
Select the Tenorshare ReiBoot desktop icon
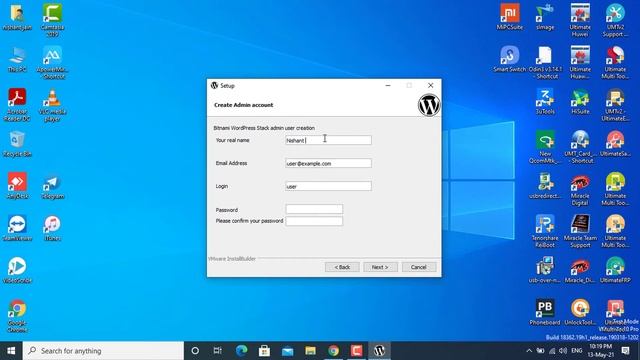(545, 231)
